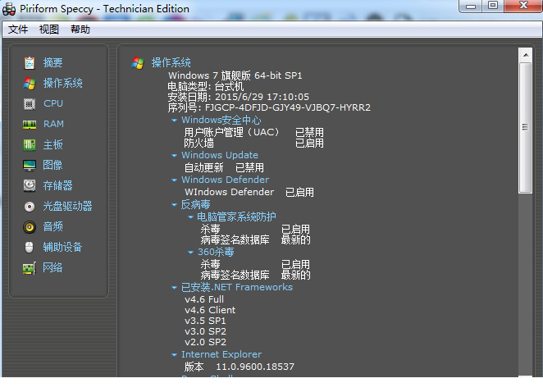Open the 音频 section label
Viewport: 543px width, 392px height.
(53, 226)
